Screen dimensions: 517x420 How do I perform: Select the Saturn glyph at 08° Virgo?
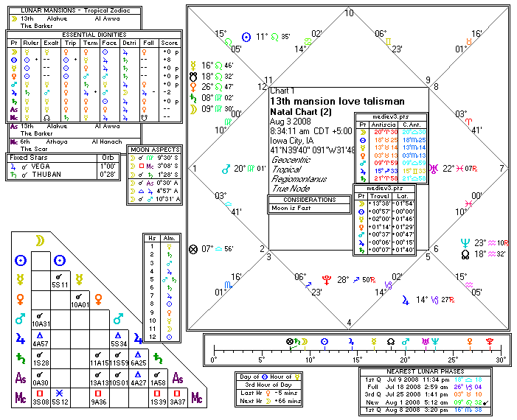(193, 97)
